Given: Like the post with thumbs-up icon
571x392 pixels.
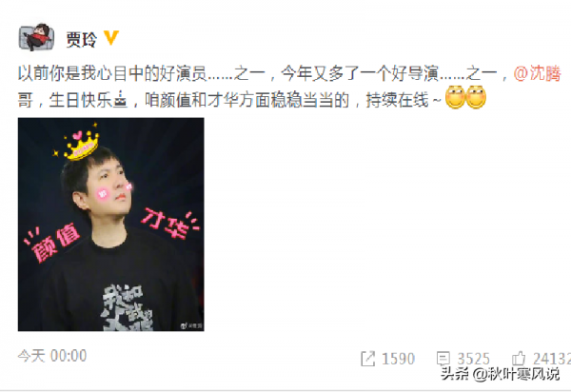Looking at the screenshot, I should click(519, 359).
